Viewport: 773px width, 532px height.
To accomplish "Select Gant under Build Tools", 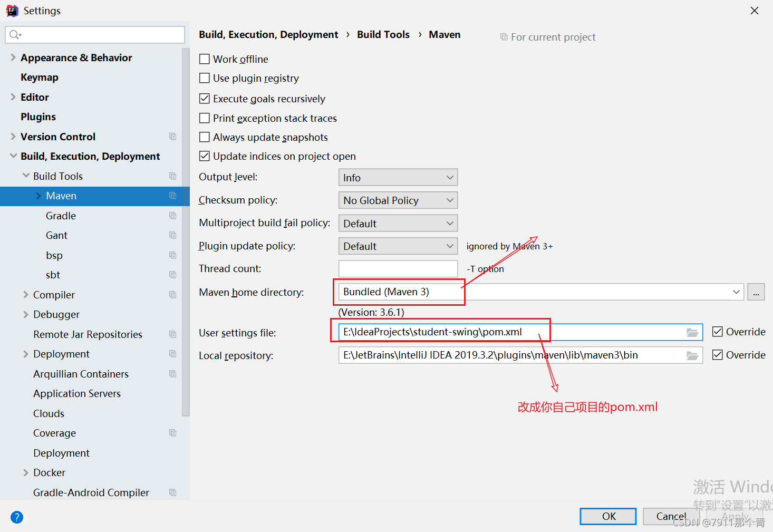I will [56, 235].
